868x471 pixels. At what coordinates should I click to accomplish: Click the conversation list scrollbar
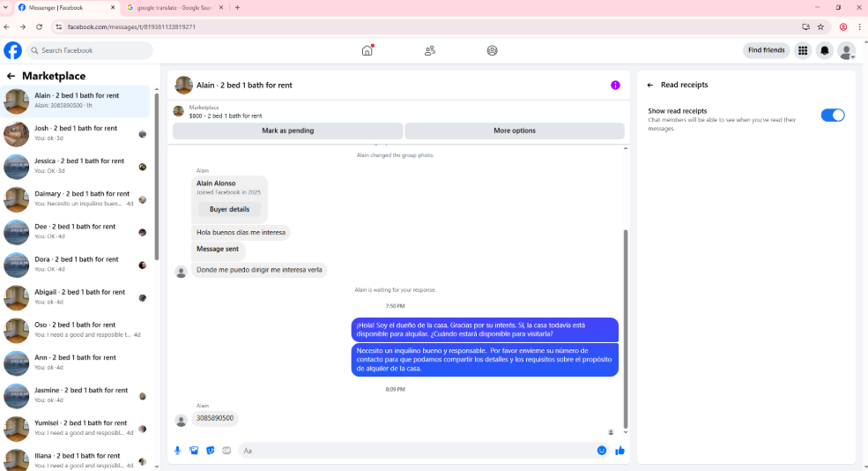point(157,176)
